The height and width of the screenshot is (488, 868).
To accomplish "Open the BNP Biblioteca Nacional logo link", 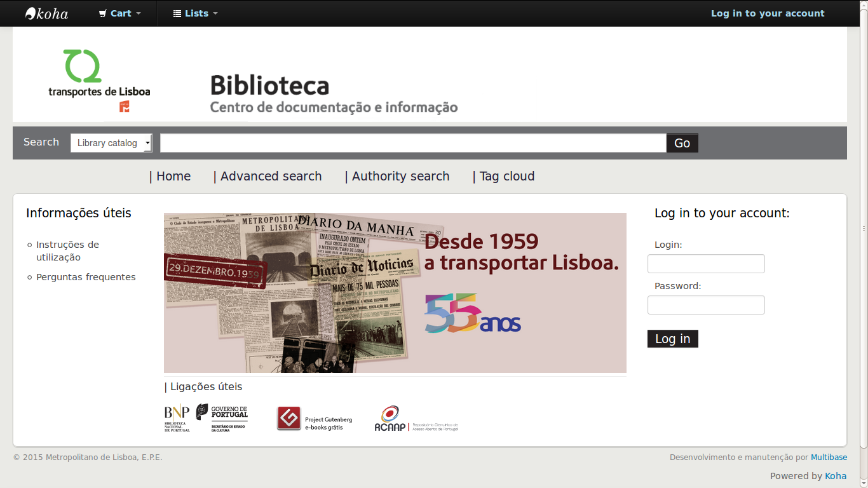I will pos(177,418).
